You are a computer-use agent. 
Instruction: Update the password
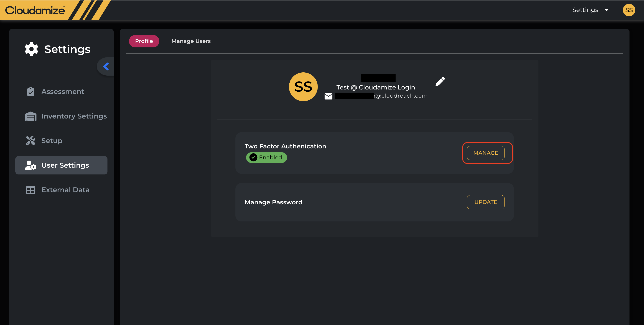pos(486,202)
